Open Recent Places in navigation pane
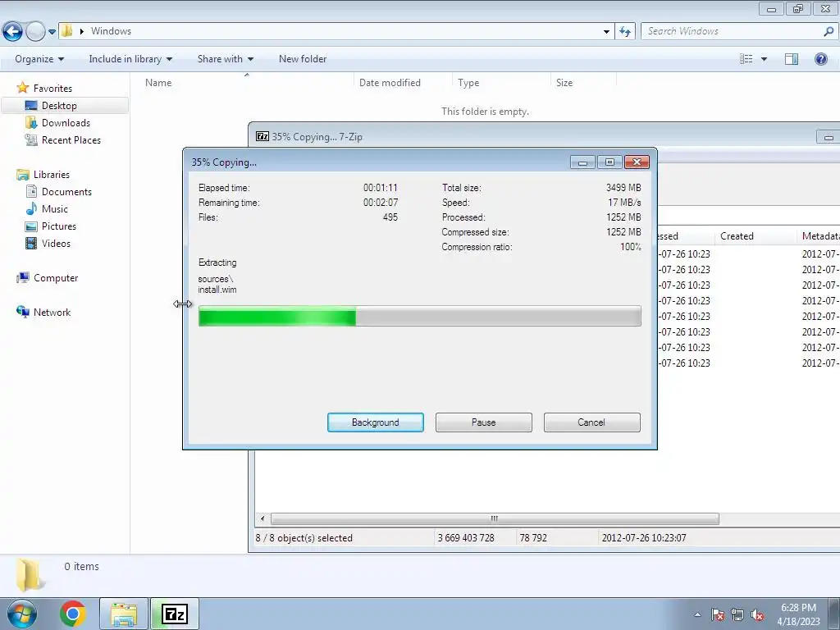Image resolution: width=840 pixels, height=630 pixels. (71, 139)
